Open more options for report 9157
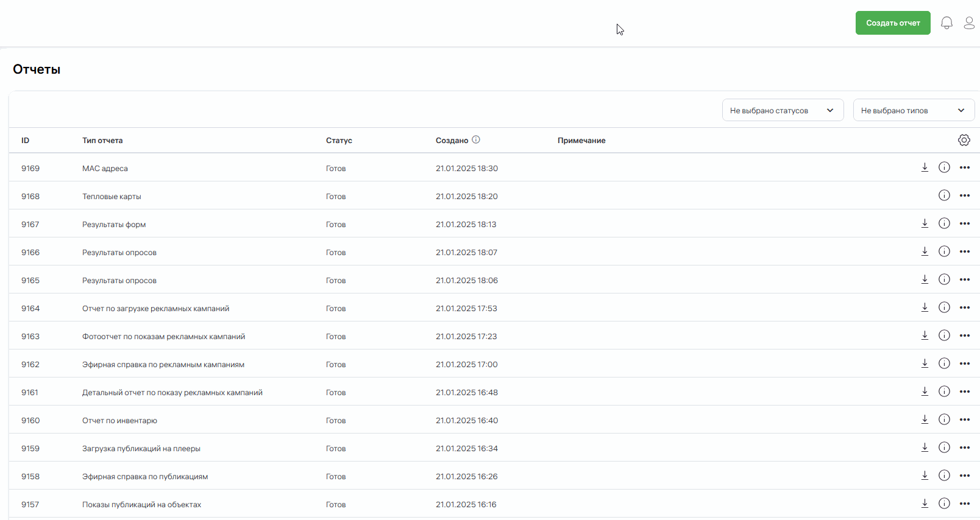Image resolution: width=980 pixels, height=520 pixels. pos(964,504)
